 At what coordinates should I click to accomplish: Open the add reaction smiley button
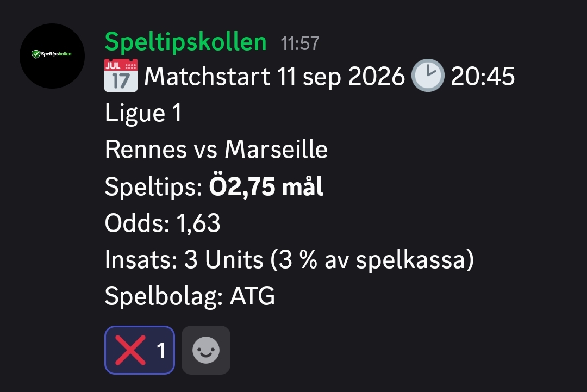206,350
